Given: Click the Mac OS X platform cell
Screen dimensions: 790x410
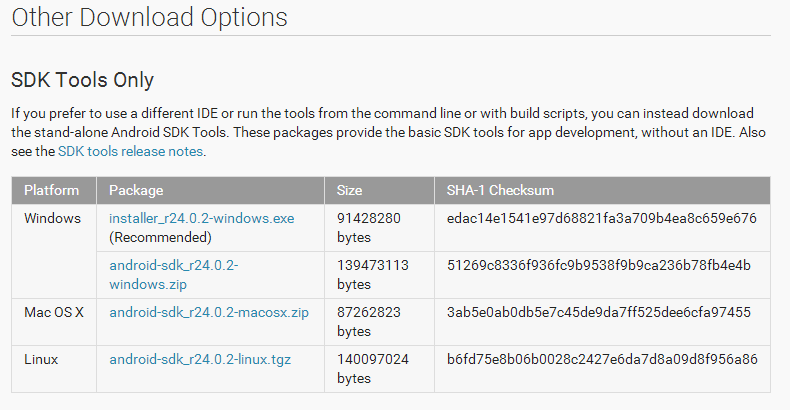Looking at the screenshot, I should click(54, 322).
